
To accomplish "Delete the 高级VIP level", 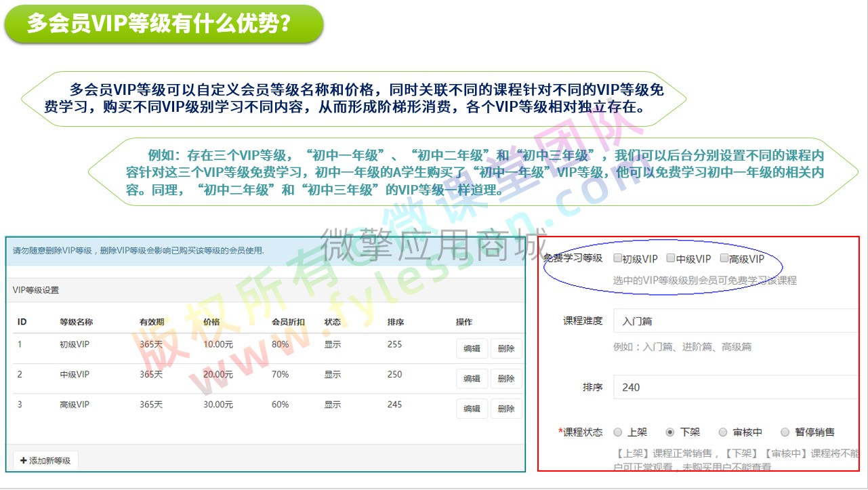I will 506,409.
